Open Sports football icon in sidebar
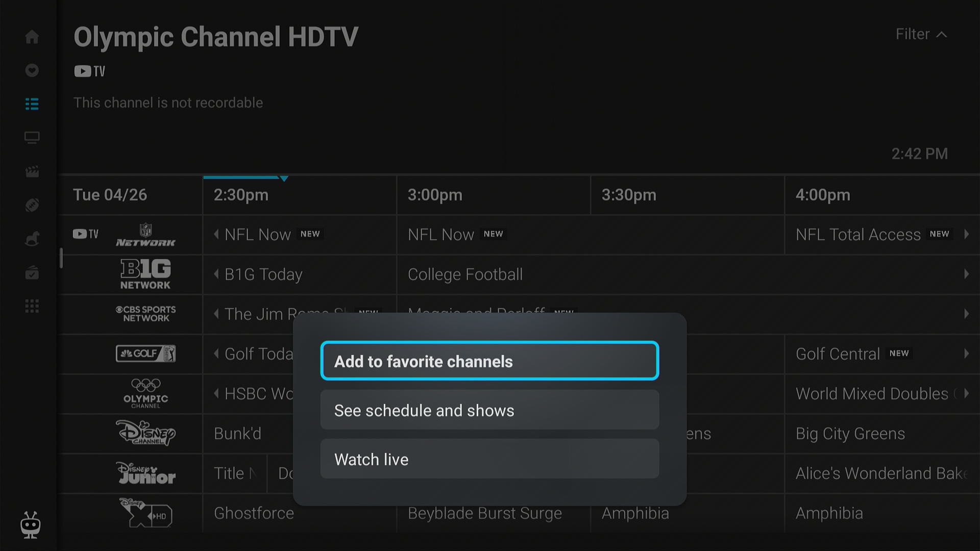This screenshot has height=551, width=980. 32,205
